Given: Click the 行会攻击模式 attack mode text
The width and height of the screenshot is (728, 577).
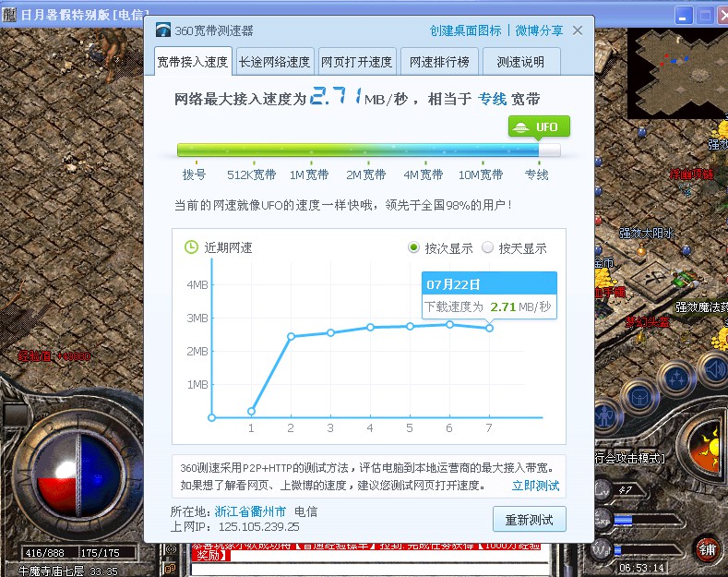Looking at the screenshot, I should coord(629,459).
